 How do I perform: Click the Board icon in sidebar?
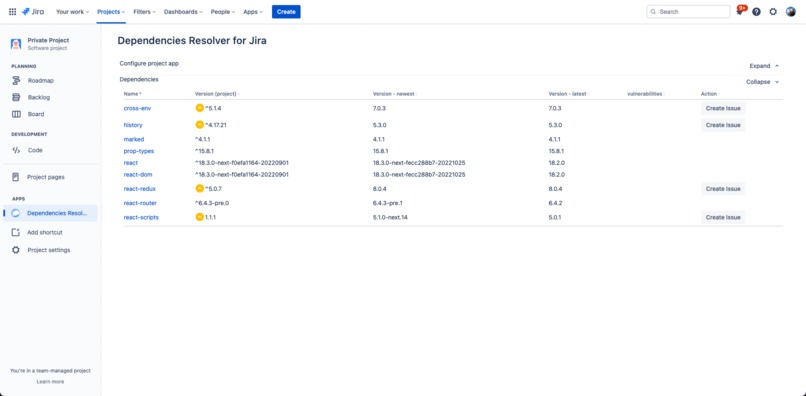pos(16,114)
